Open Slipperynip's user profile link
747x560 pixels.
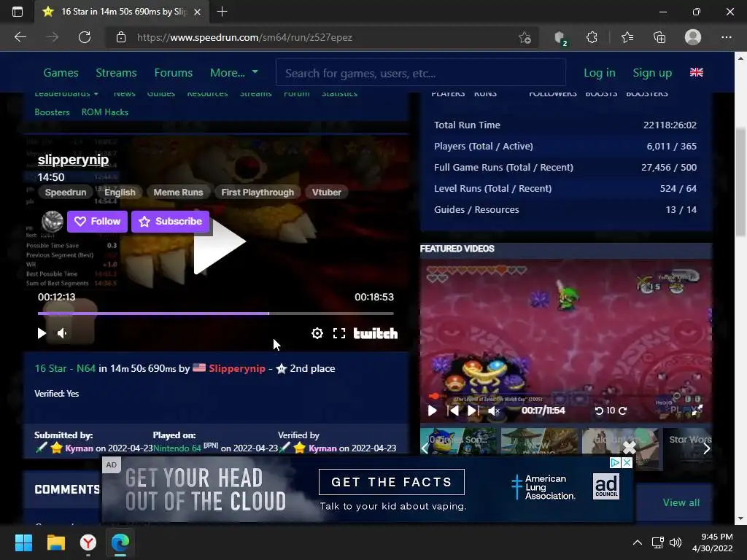click(237, 368)
